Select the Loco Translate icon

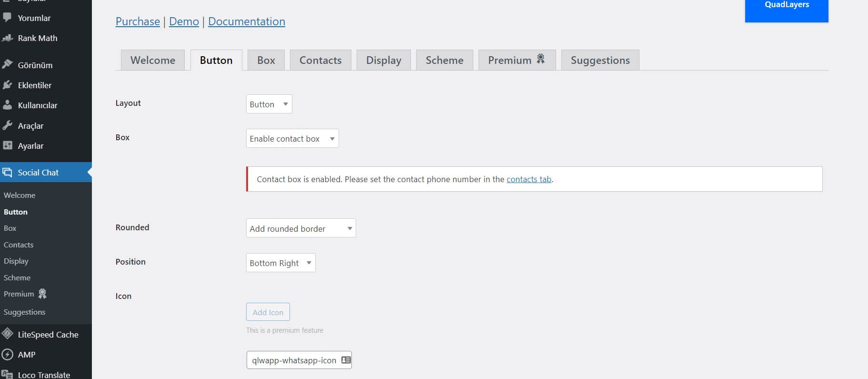pyautogui.click(x=7, y=374)
